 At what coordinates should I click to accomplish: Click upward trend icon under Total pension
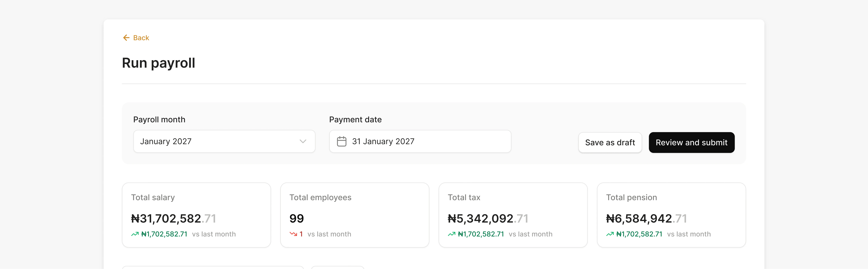click(x=610, y=234)
